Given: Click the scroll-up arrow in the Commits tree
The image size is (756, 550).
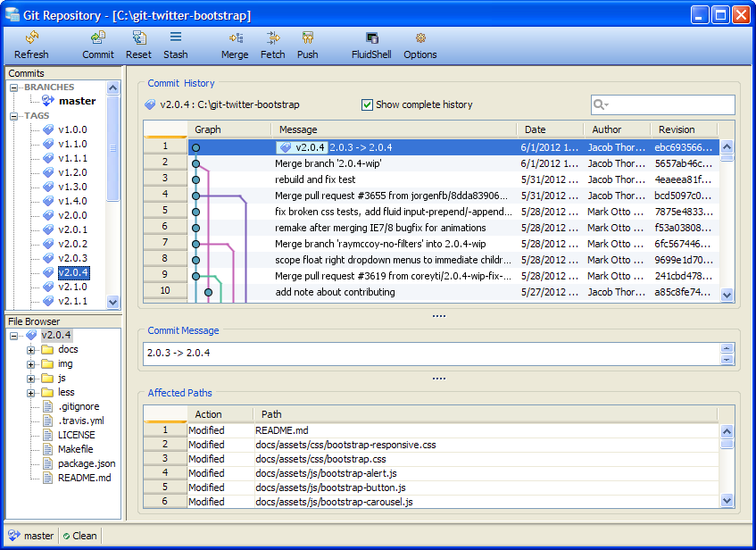Looking at the screenshot, I should (112, 87).
